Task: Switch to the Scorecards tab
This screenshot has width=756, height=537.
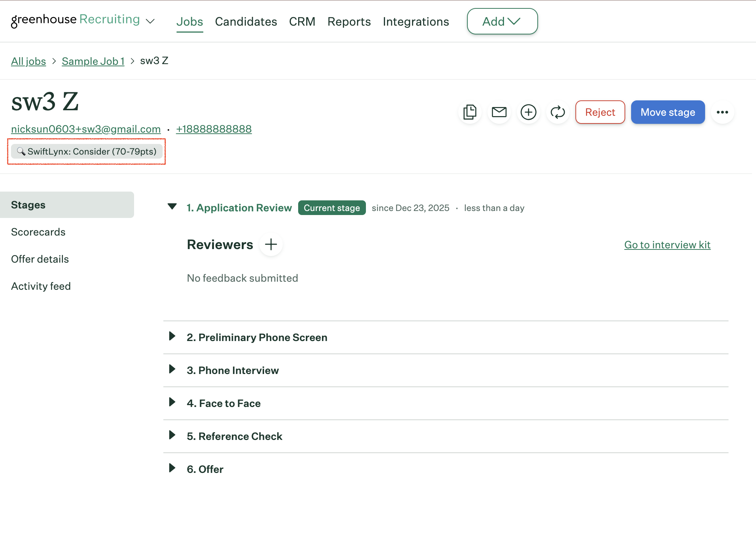Action: click(38, 232)
